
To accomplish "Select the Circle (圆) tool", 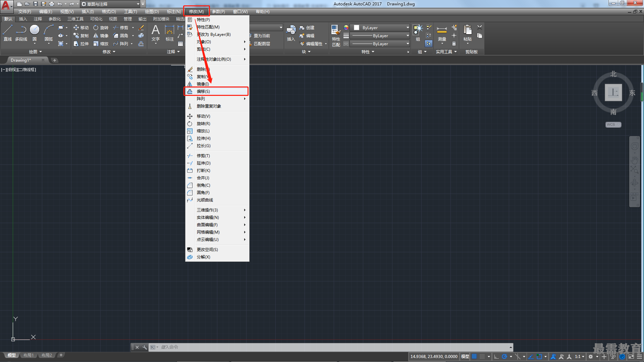I will pyautogui.click(x=35, y=33).
